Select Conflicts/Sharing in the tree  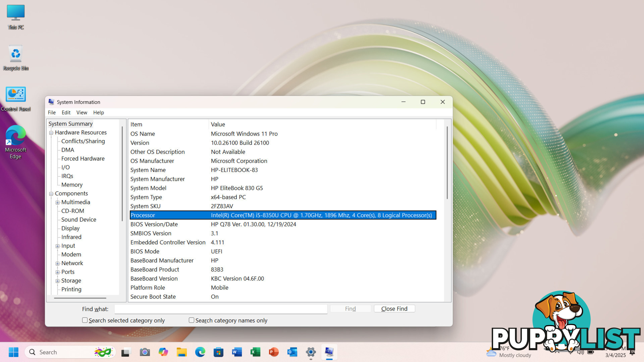(x=83, y=141)
